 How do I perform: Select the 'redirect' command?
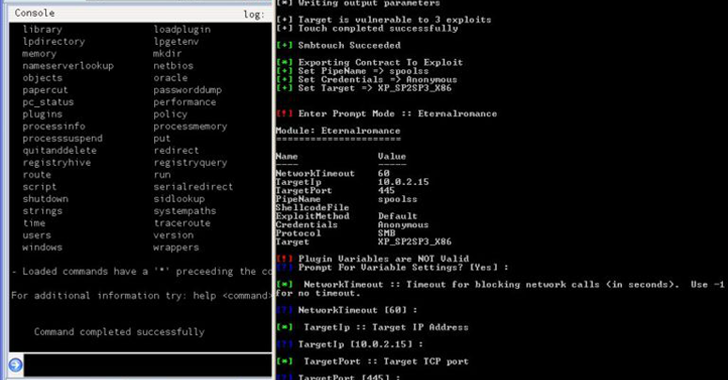click(176, 151)
